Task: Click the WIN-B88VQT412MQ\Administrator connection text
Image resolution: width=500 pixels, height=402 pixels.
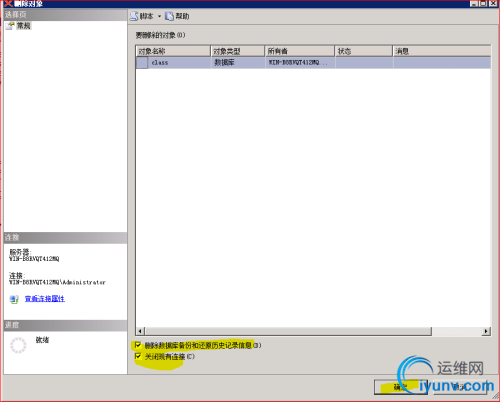Action: pos(57,282)
